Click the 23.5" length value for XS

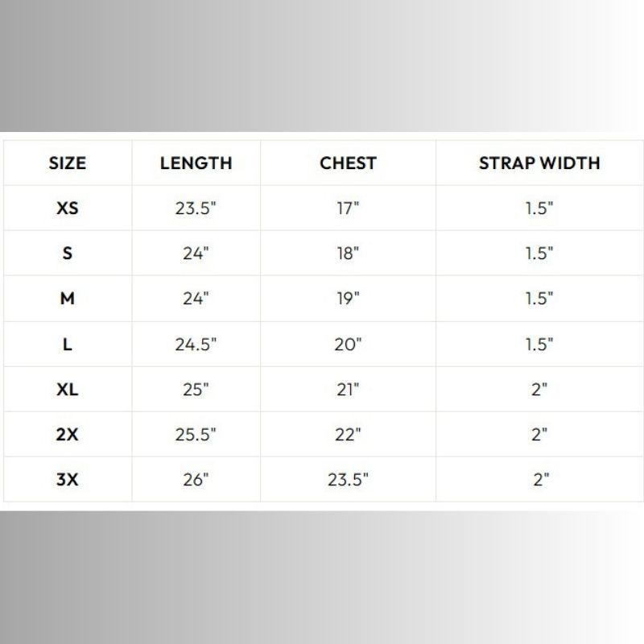click(196, 208)
